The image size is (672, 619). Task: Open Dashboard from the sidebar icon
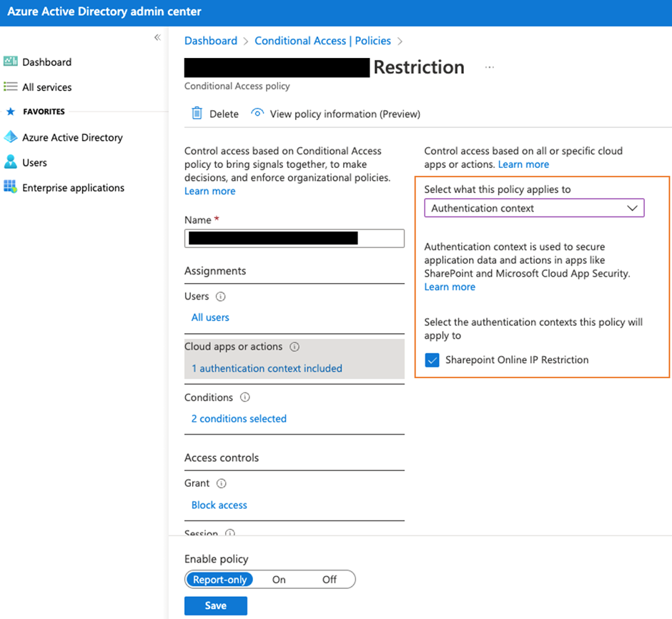pos(11,61)
